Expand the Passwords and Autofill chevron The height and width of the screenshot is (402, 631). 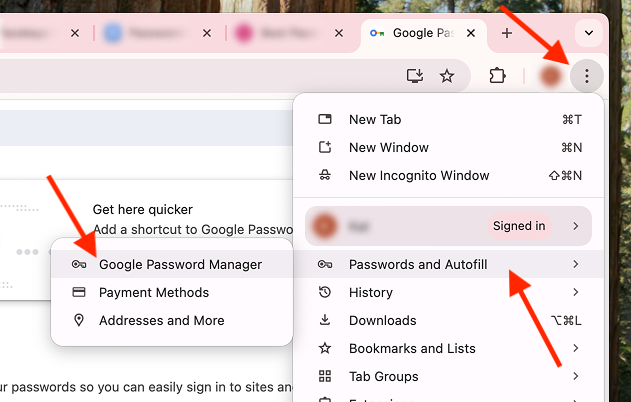click(576, 264)
